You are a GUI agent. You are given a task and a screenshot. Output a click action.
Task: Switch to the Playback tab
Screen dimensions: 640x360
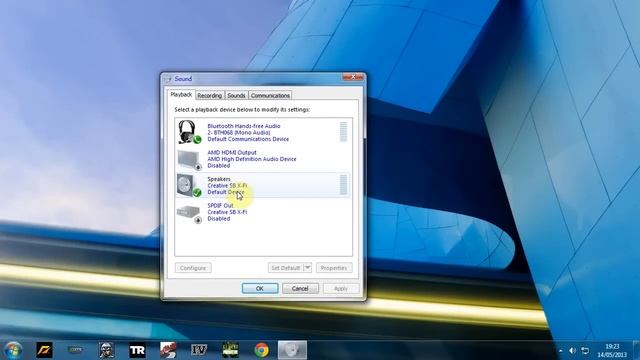181,94
